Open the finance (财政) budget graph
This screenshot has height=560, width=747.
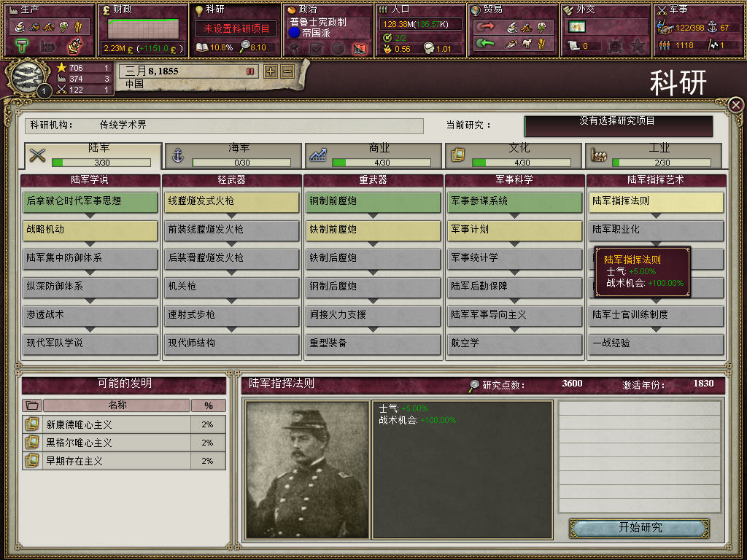[143, 28]
